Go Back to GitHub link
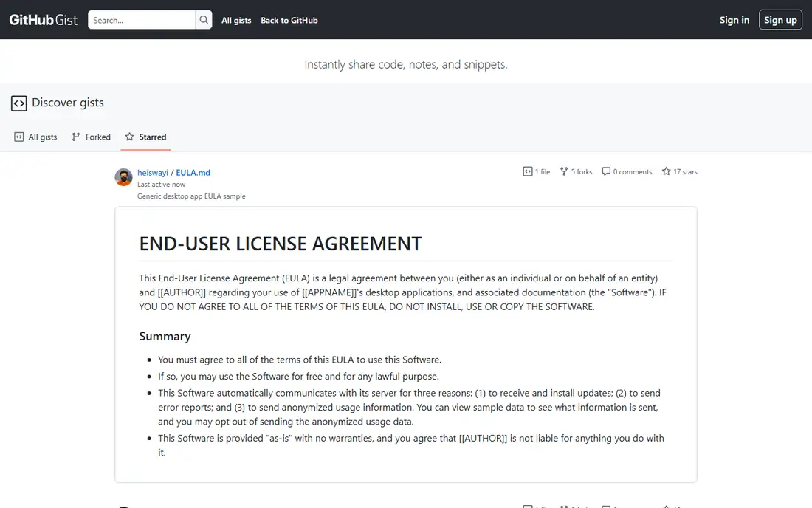 tap(289, 20)
